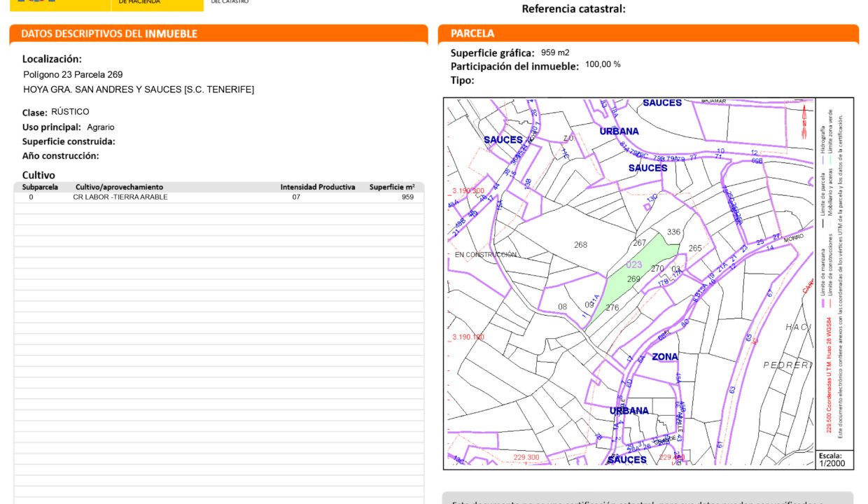Select the text 'Polígono 23 Parcela 269'
The height and width of the screenshot is (504, 868).
(73, 74)
